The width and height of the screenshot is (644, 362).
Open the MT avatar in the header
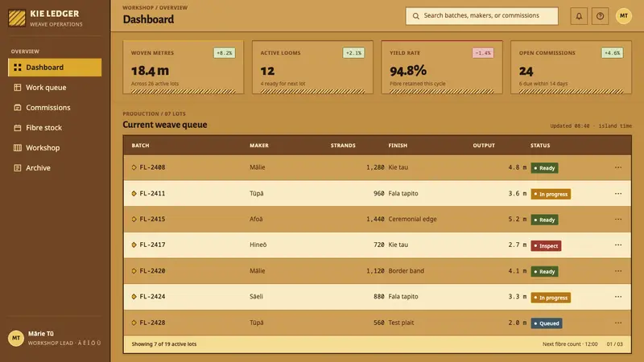[x=623, y=16]
